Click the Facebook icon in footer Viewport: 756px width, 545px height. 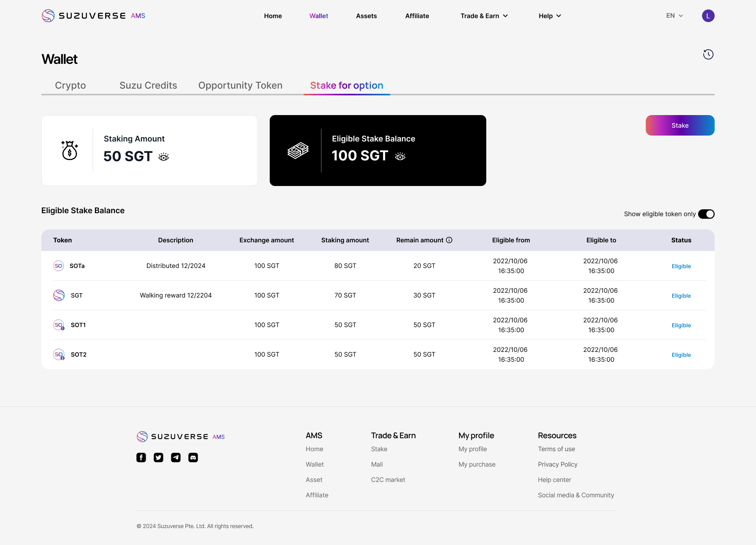[x=141, y=458]
